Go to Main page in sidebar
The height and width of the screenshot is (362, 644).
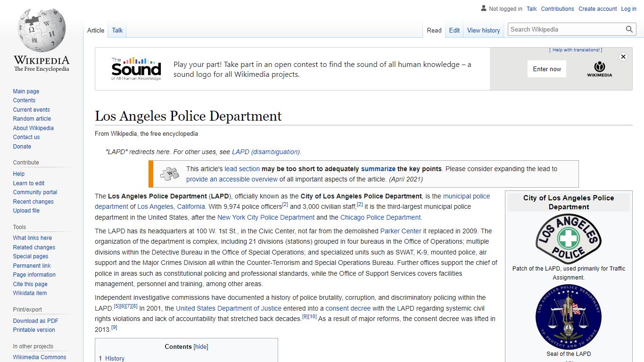[26, 91]
